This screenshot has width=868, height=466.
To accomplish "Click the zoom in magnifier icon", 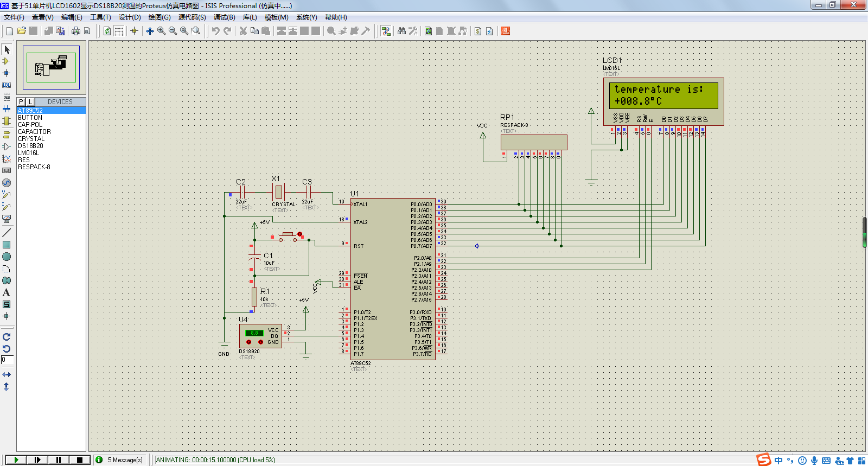I will coord(161,31).
